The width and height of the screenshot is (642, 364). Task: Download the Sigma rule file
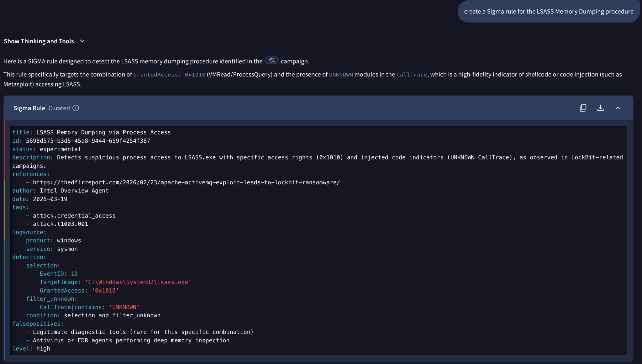pyautogui.click(x=600, y=108)
